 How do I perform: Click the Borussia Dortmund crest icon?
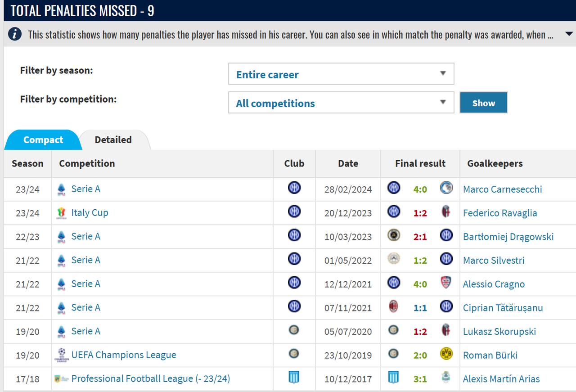446,354
